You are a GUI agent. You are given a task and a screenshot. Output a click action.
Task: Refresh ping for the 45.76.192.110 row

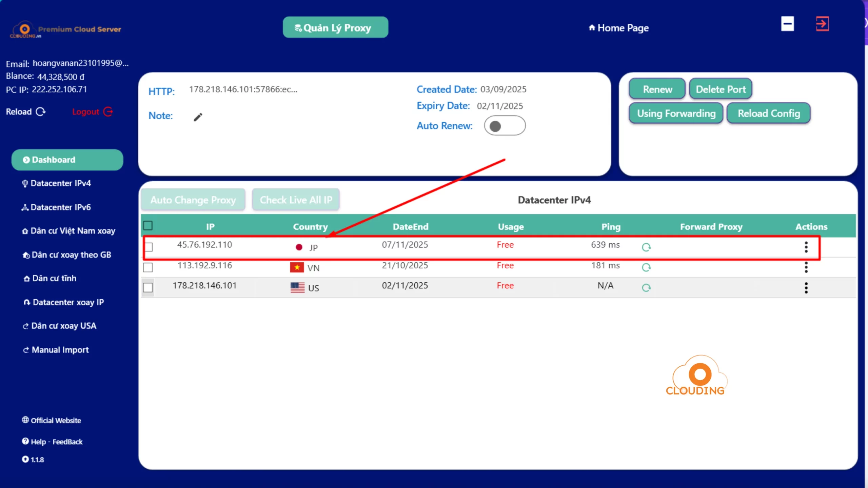(646, 247)
